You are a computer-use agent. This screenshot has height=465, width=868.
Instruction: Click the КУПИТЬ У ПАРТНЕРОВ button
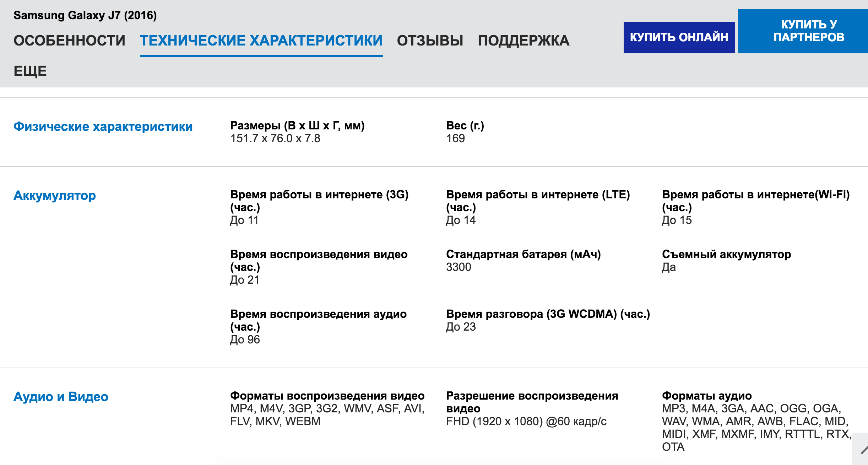803,31
